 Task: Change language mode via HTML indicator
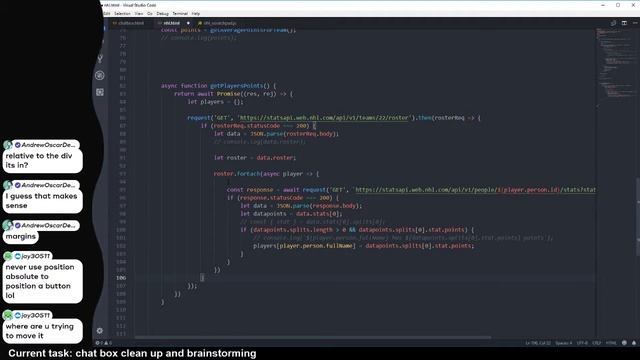point(611,343)
